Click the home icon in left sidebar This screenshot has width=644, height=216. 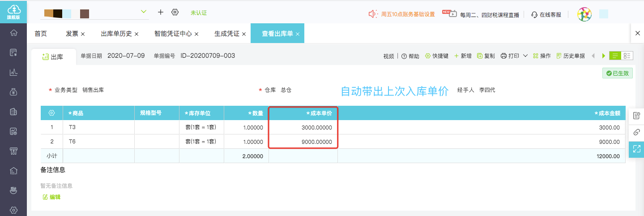click(13, 33)
